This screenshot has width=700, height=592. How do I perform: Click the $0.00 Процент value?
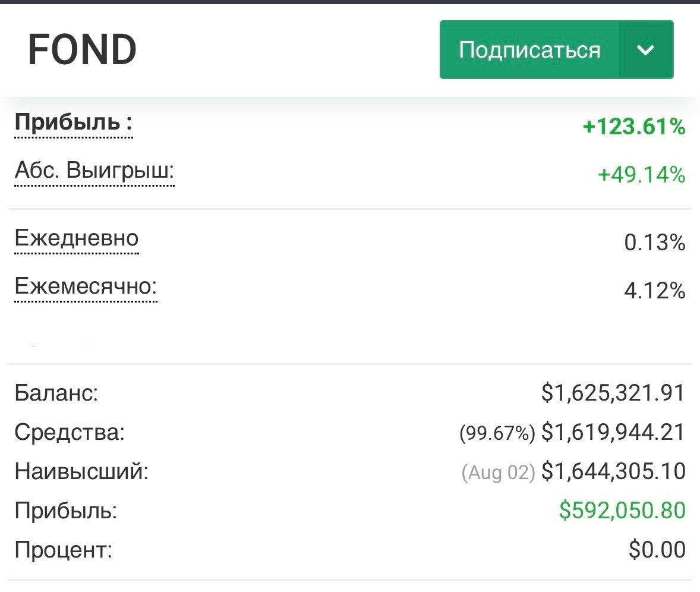click(657, 550)
